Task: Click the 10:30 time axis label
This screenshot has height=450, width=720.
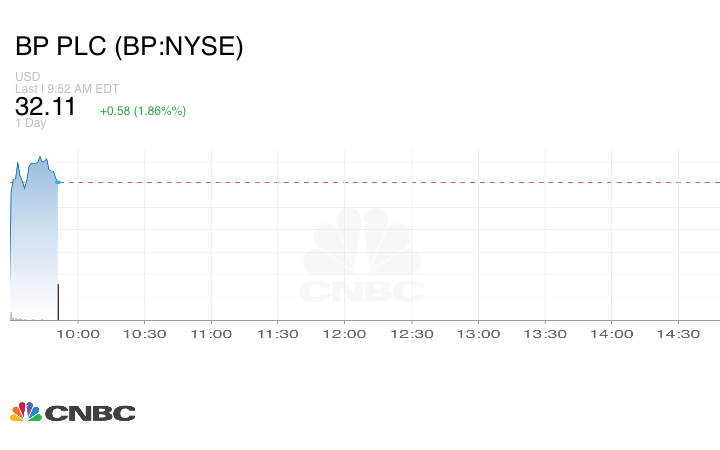Action: click(x=144, y=334)
